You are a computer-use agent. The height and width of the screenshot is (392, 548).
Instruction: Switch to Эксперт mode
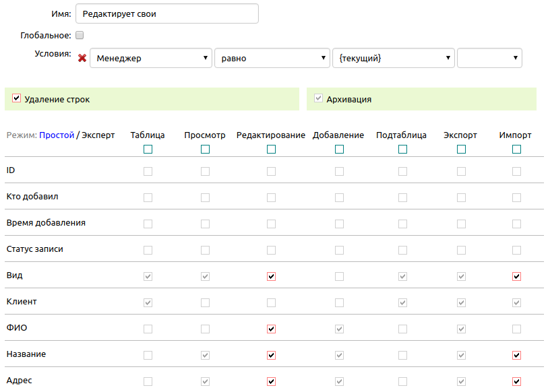click(x=98, y=135)
